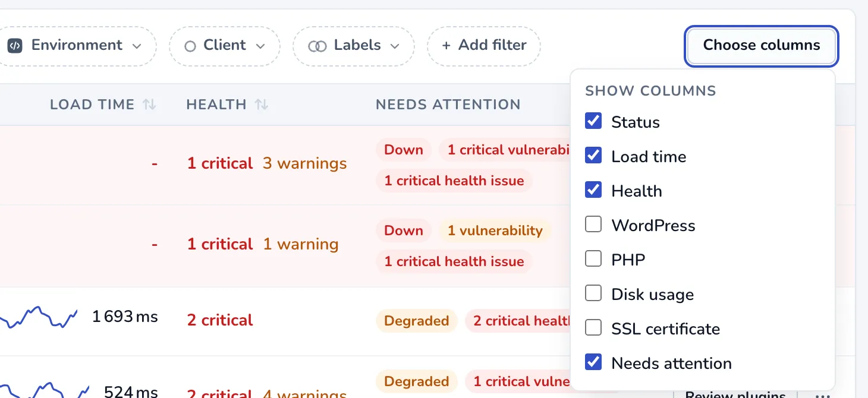The height and width of the screenshot is (398, 868).
Task: Click '1 critical' in the 3 warnings row
Action: pyautogui.click(x=220, y=163)
